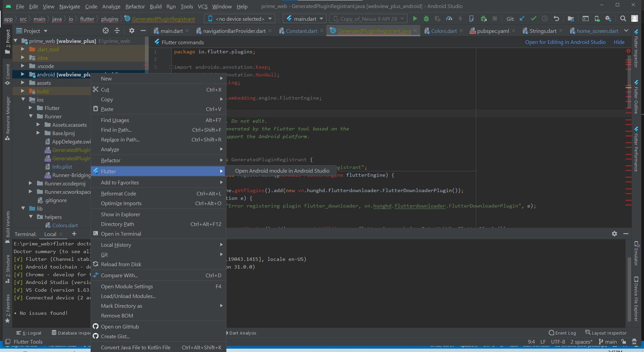Viewport: 644px width, 352px height.
Task: Toggle the Commit tool window button
Action: (7, 74)
